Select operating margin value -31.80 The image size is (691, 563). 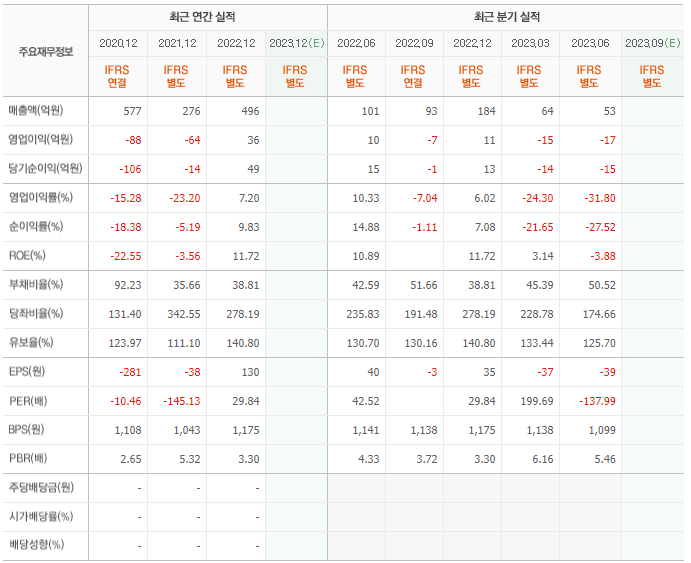[x=600, y=198]
